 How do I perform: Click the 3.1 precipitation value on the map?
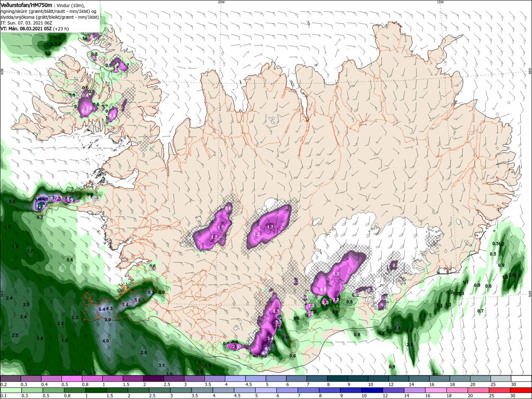(162, 365)
